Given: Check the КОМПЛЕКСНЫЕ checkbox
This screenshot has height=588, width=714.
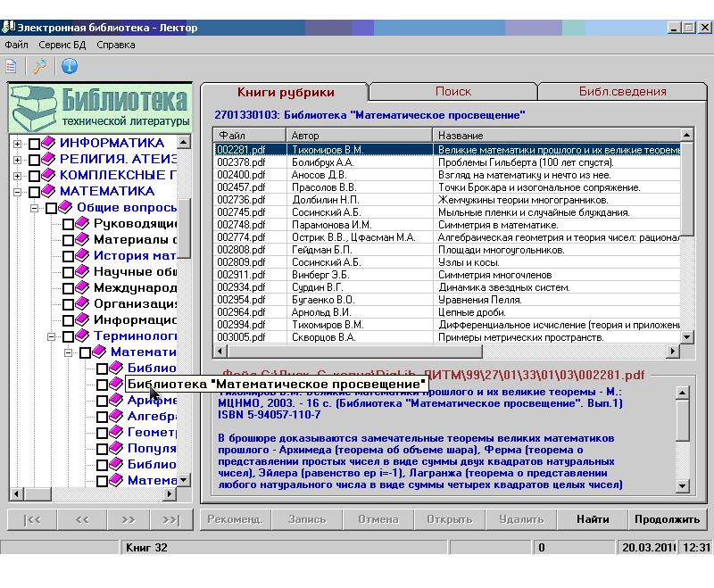Looking at the screenshot, I should pos(34,176).
